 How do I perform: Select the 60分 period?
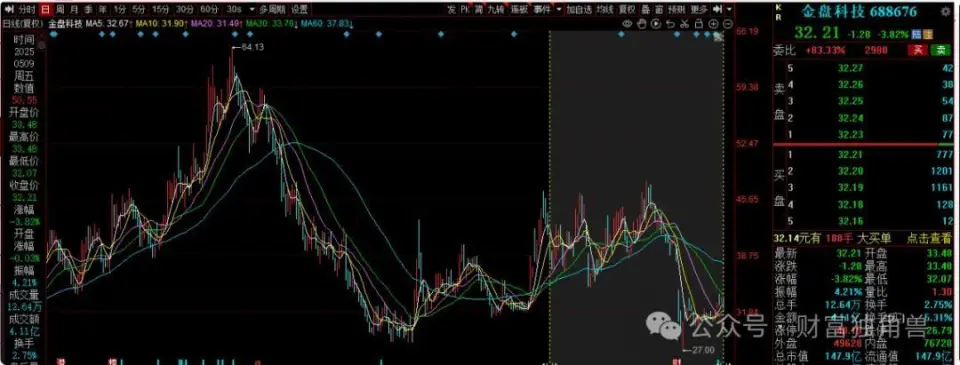coord(209,9)
